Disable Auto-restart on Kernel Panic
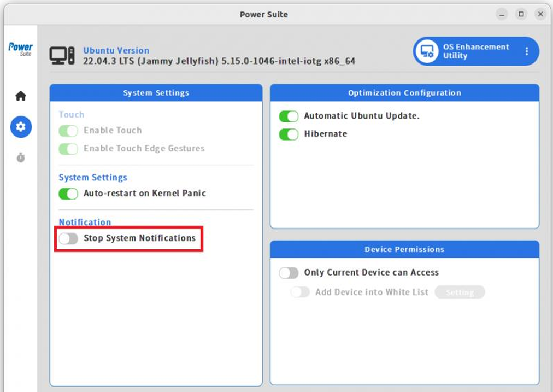 (68, 194)
